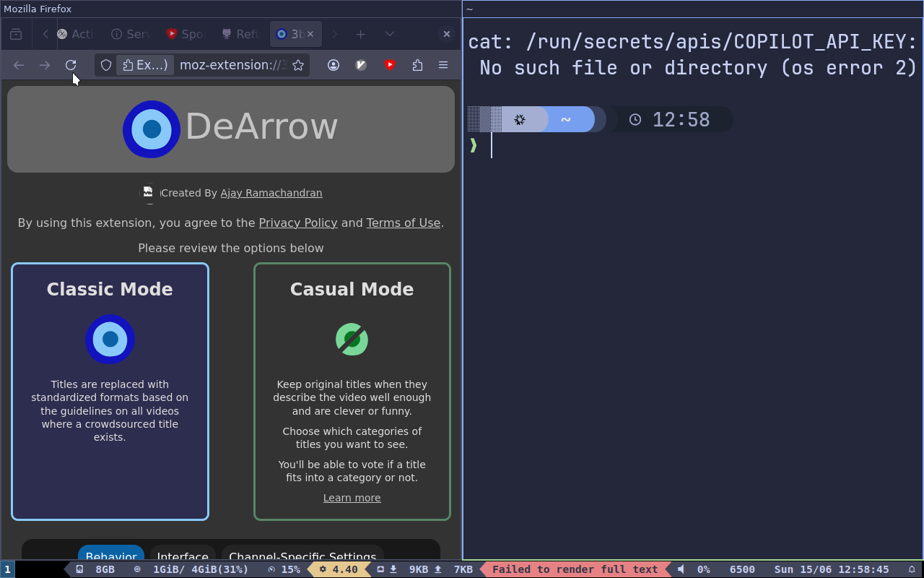Screen dimensions: 924x578
Task: Reload the current page
Action: [x=71, y=65]
